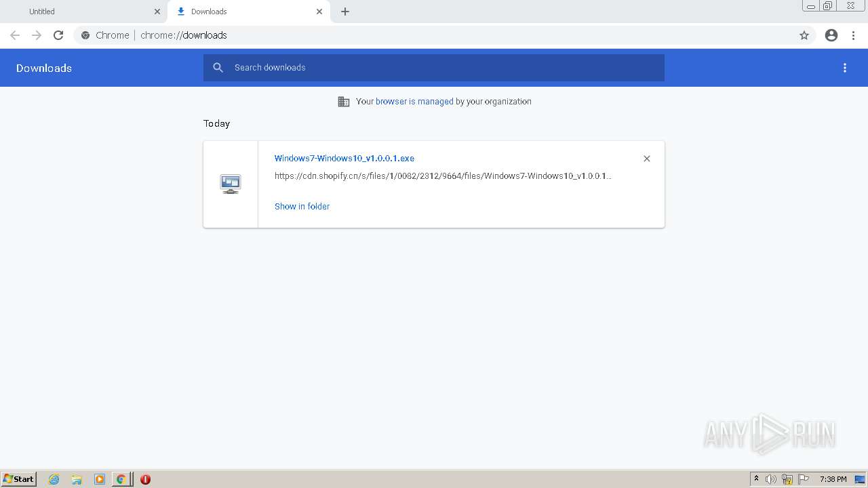Open the browser is managed link
The width and height of the screenshot is (868, 488).
pos(414,102)
